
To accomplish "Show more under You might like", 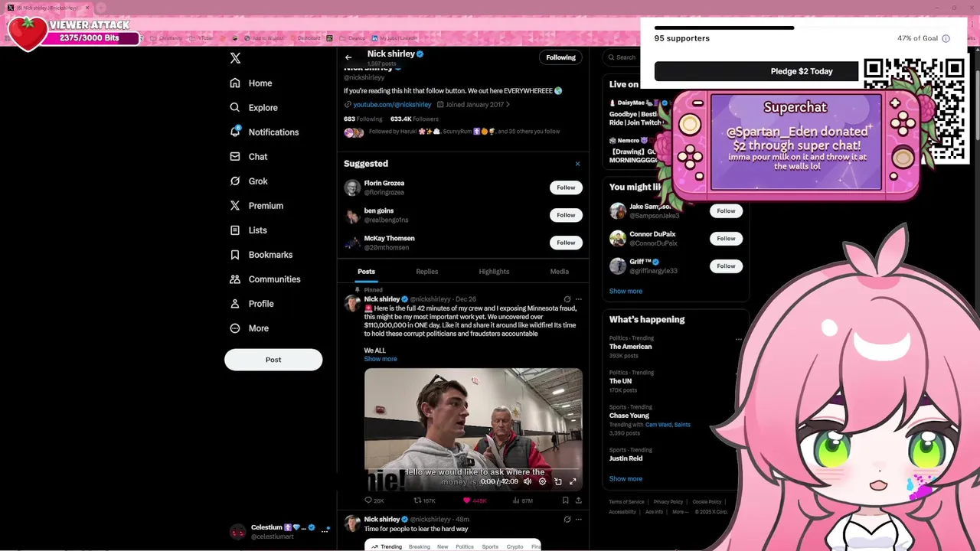I will coord(626,291).
